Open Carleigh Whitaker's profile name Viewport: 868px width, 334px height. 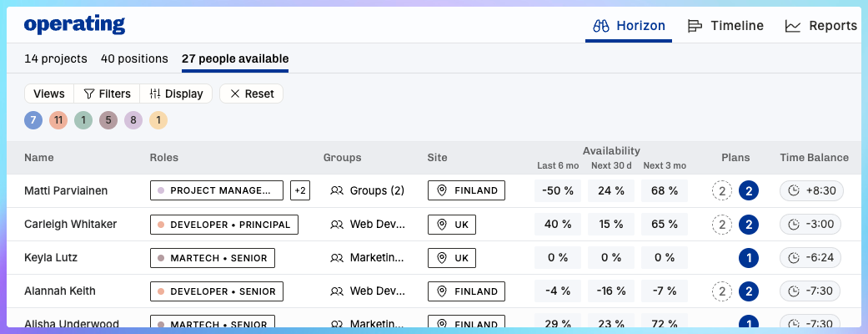[x=71, y=224]
